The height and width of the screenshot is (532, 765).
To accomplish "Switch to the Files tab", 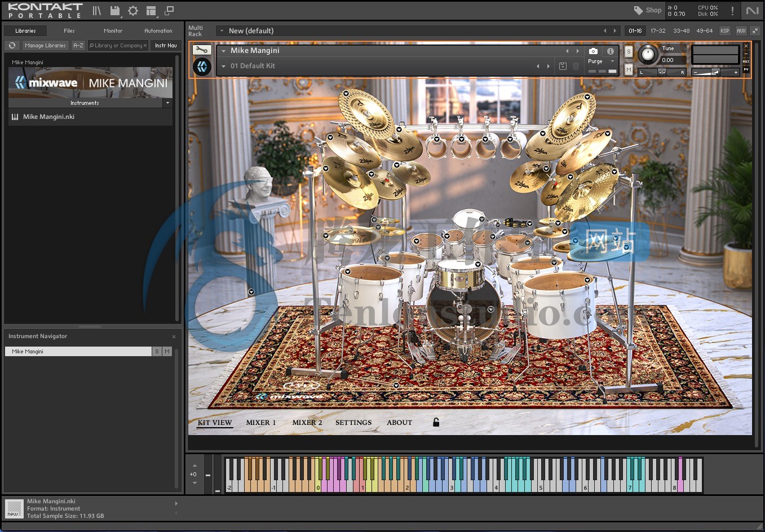I will click(x=69, y=31).
